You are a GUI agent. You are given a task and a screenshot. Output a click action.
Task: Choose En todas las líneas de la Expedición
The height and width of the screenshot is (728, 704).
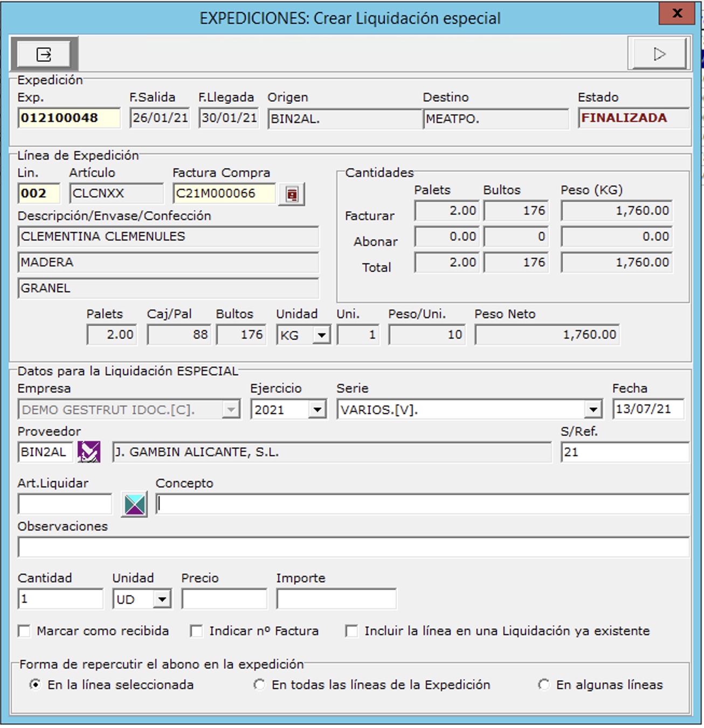tap(259, 685)
